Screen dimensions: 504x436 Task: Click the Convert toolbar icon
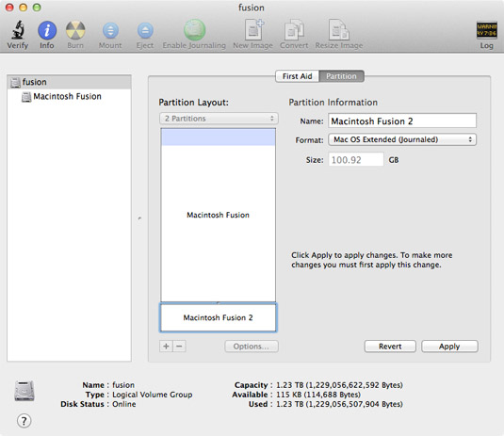click(294, 30)
